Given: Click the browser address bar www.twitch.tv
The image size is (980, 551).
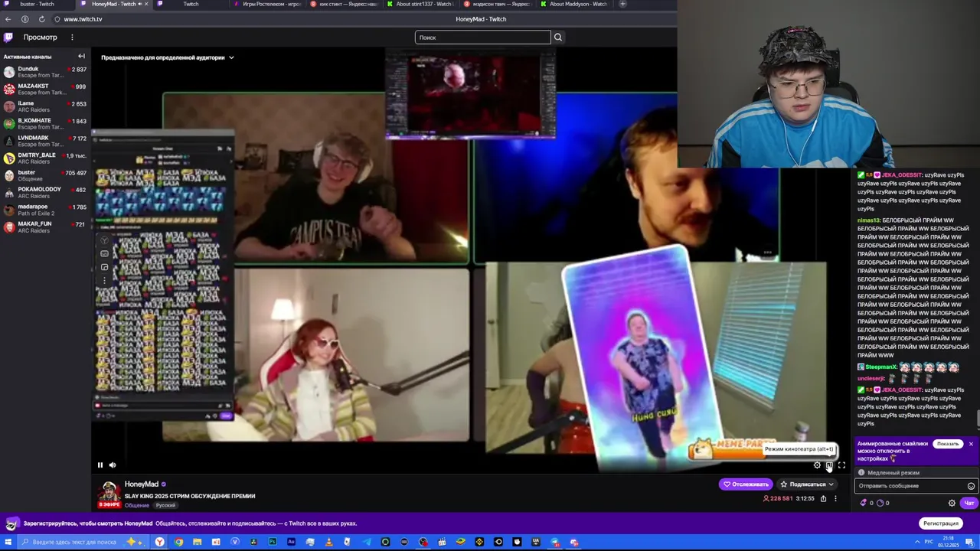Looking at the screenshot, I should [x=83, y=19].
